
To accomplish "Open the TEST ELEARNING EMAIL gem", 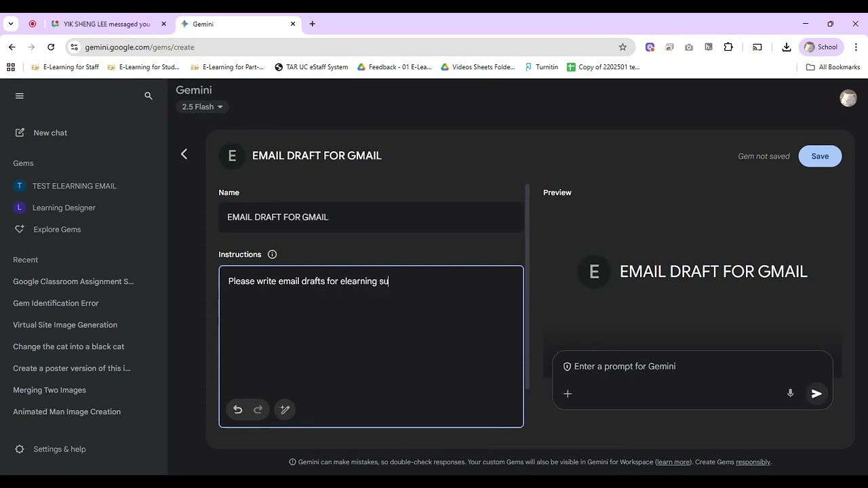I will click(75, 186).
